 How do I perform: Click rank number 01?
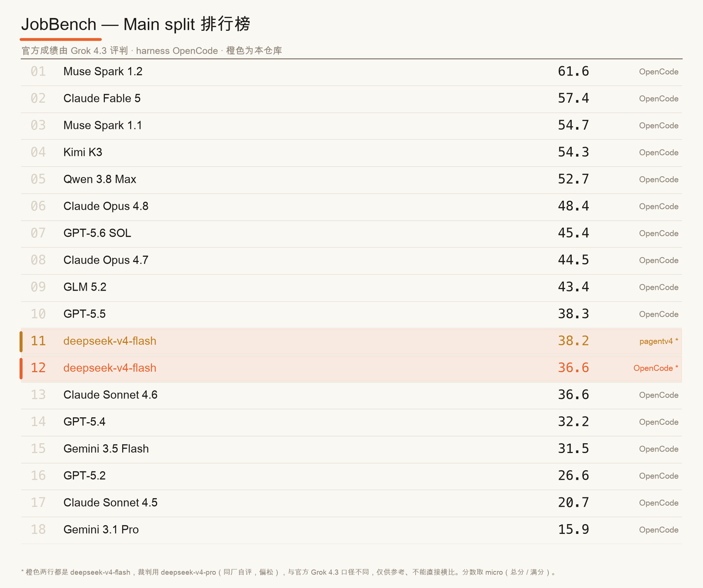[38, 71]
